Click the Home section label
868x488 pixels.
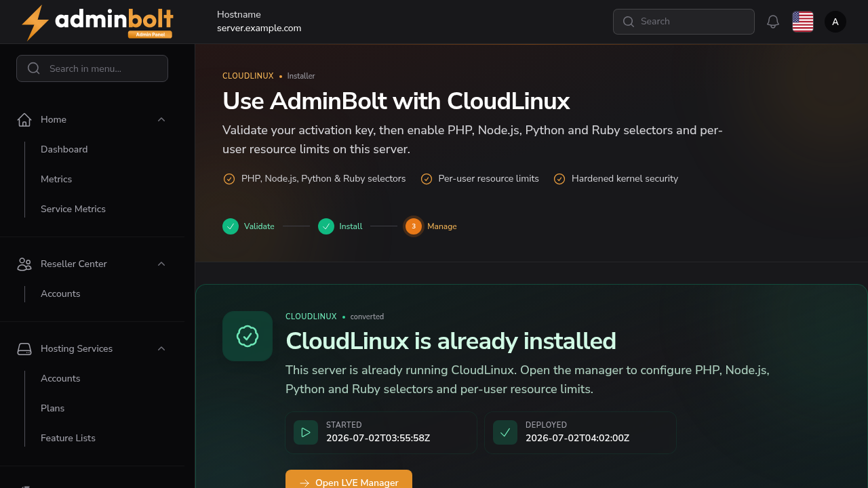(x=54, y=119)
